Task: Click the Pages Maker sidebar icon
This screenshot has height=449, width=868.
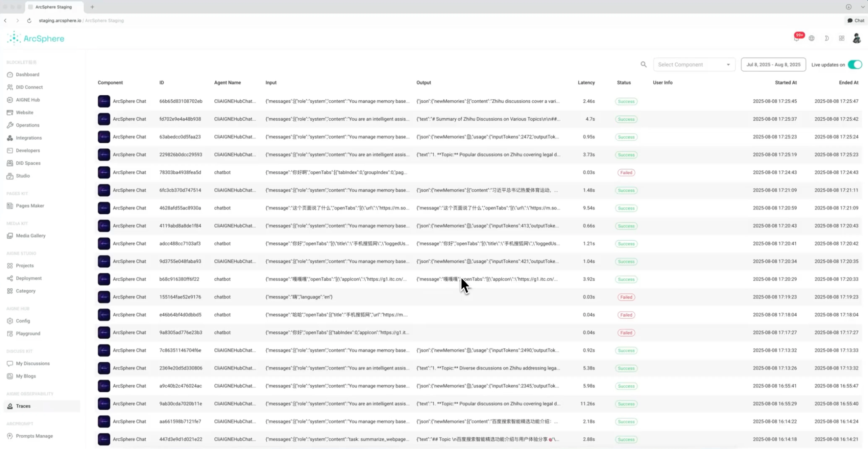Action: pyautogui.click(x=10, y=206)
